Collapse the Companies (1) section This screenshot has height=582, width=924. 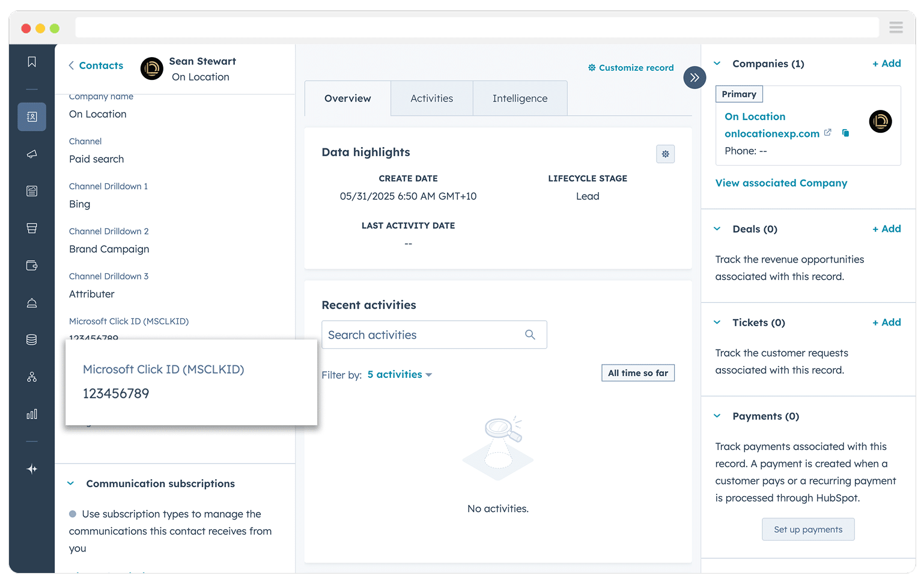717,64
